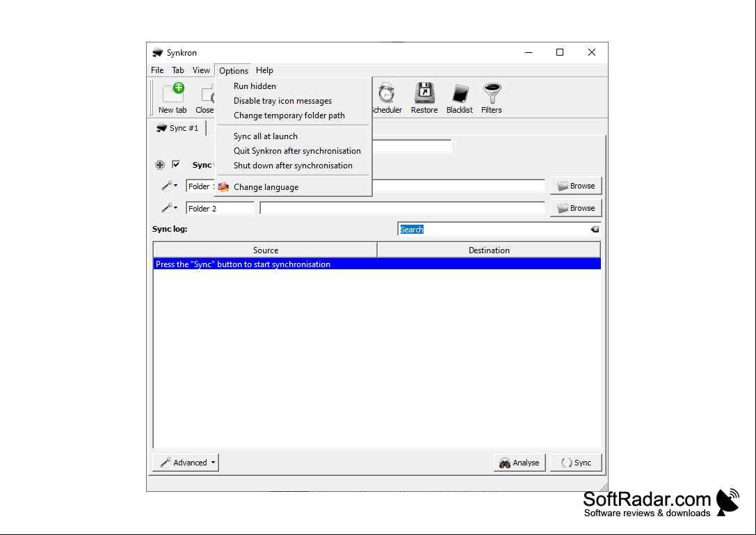Maximize the Synkron window
756x535 pixels.
pos(560,53)
